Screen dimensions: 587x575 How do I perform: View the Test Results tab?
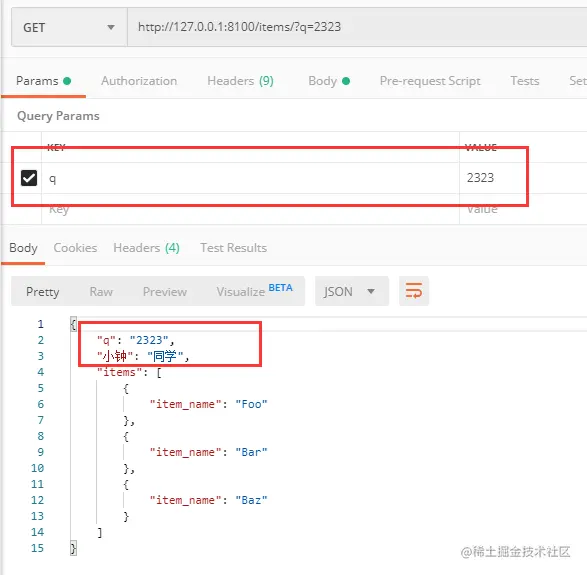click(233, 248)
